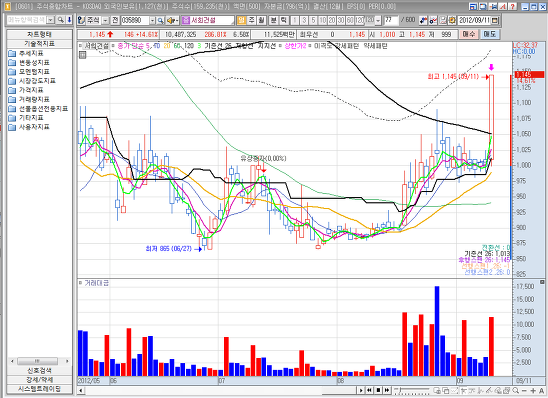
Task: Click the stop button in the chart footer
Action: pos(378,390)
